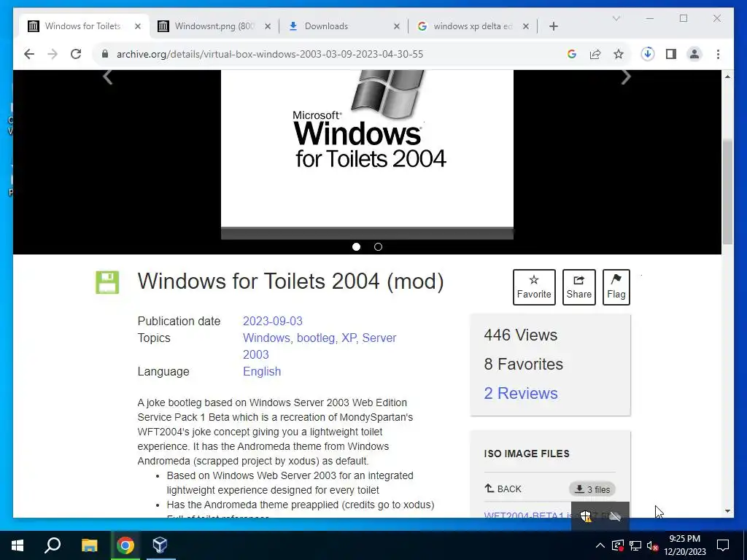The image size is (747, 560).
Task: Favorite this archive item
Action: pos(534,287)
